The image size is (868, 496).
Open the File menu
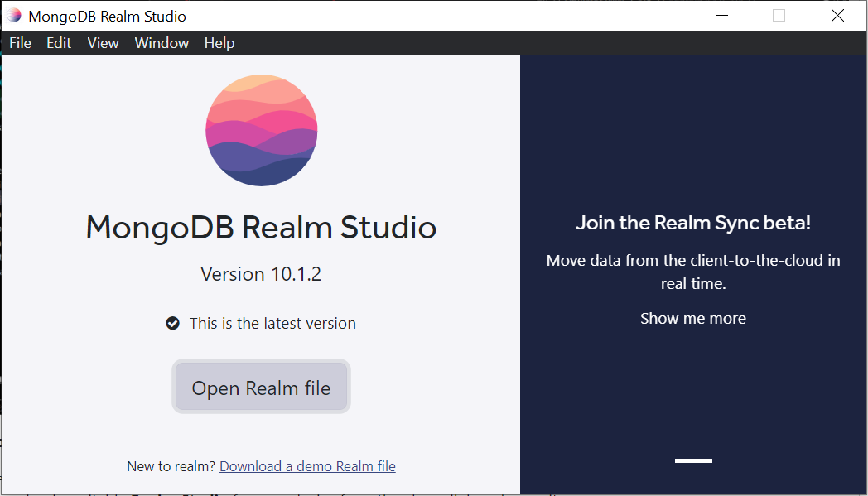[21, 43]
